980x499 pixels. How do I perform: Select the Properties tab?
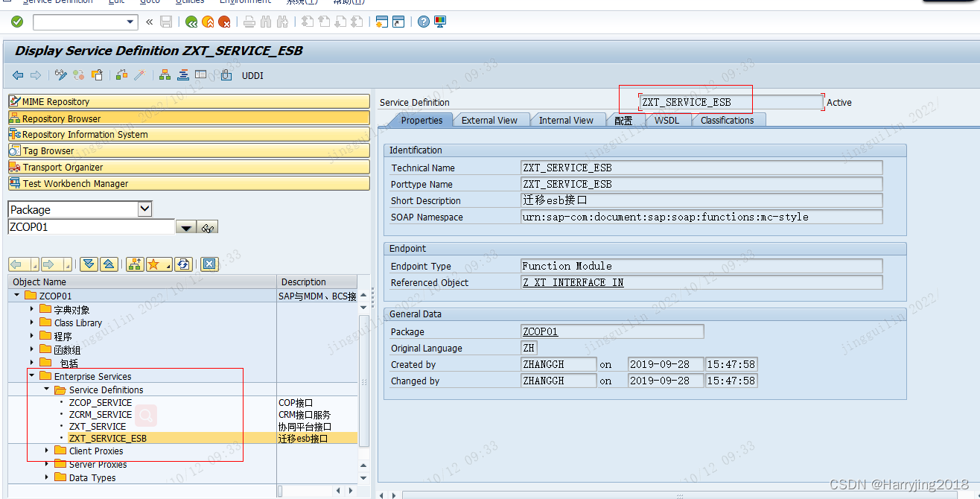tap(421, 120)
